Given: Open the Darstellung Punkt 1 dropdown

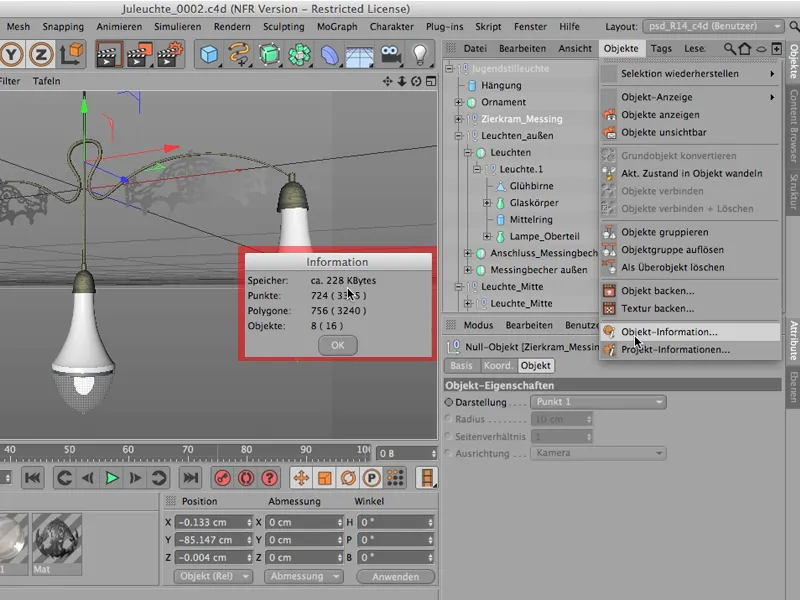Looking at the screenshot, I should [598, 402].
